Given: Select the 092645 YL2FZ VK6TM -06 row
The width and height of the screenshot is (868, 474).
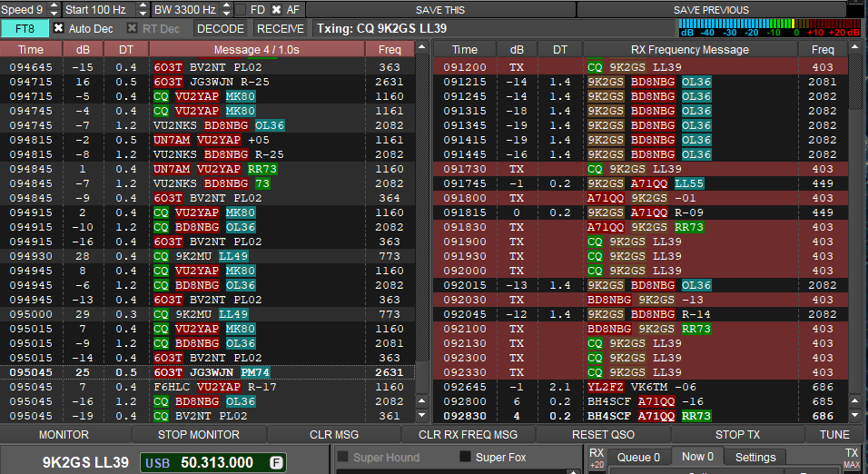Looking at the screenshot, I should click(x=640, y=387).
